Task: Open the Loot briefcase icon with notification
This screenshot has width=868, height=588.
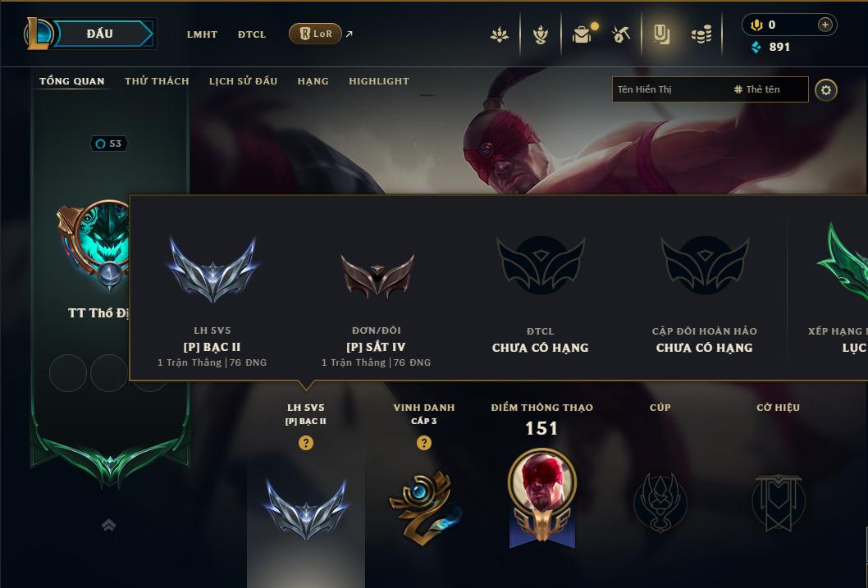Action: pos(583,34)
